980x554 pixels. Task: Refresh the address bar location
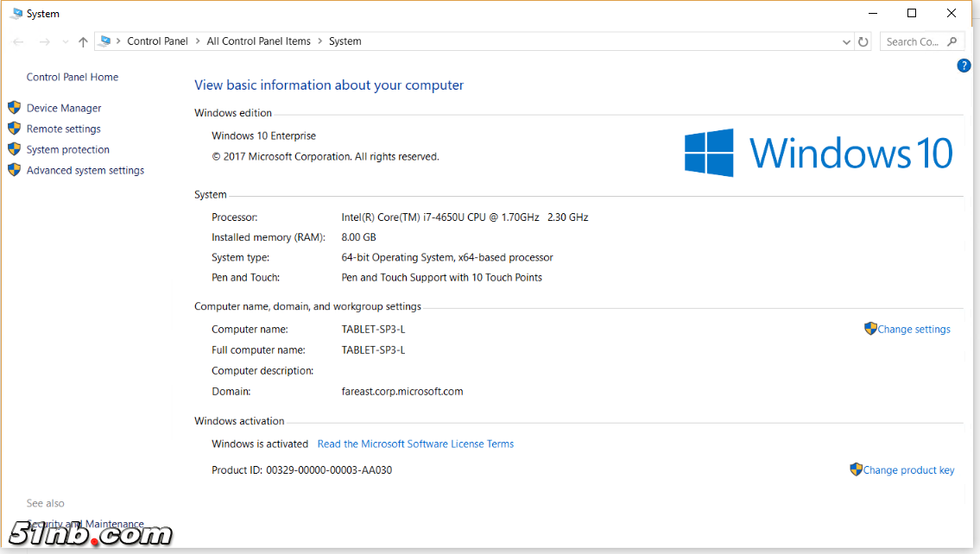pos(863,41)
